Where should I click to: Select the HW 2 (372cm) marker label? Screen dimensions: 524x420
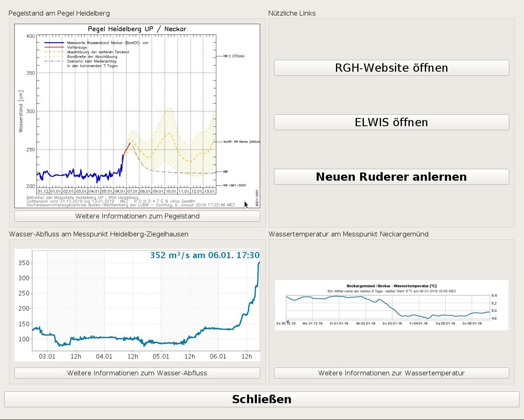[234, 56]
